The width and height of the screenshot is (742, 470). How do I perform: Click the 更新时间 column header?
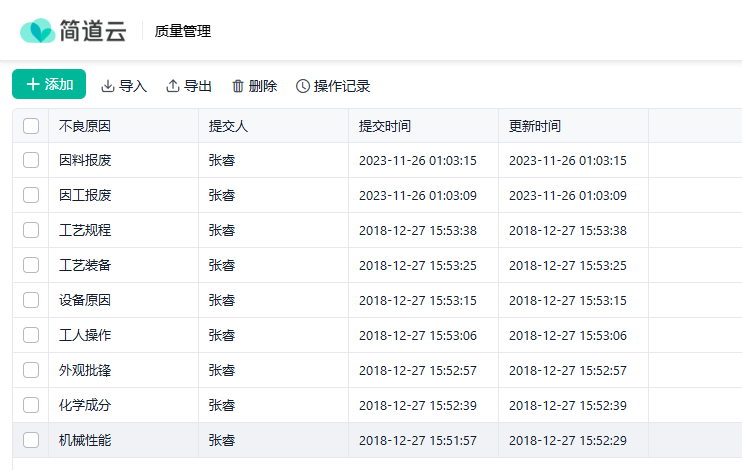pyautogui.click(x=535, y=126)
